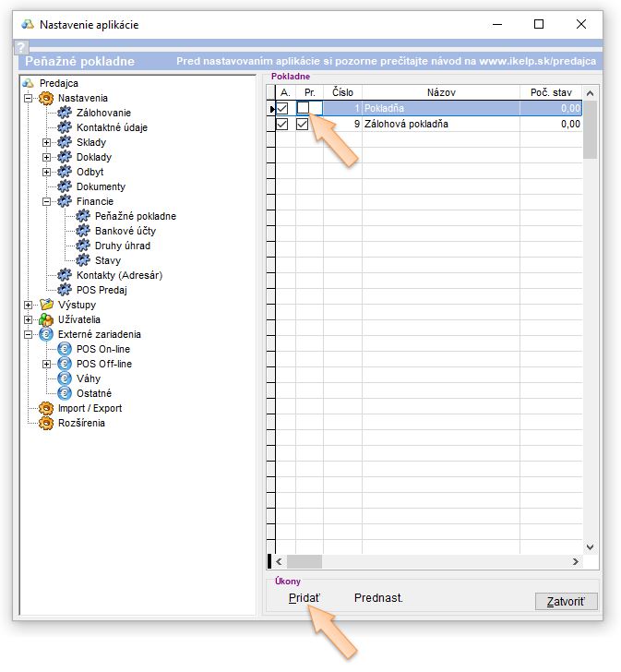Screen dimensions: 621x672
Task: Click the Výstupy folder icon
Action: pyautogui.click(x=46, y=305)
